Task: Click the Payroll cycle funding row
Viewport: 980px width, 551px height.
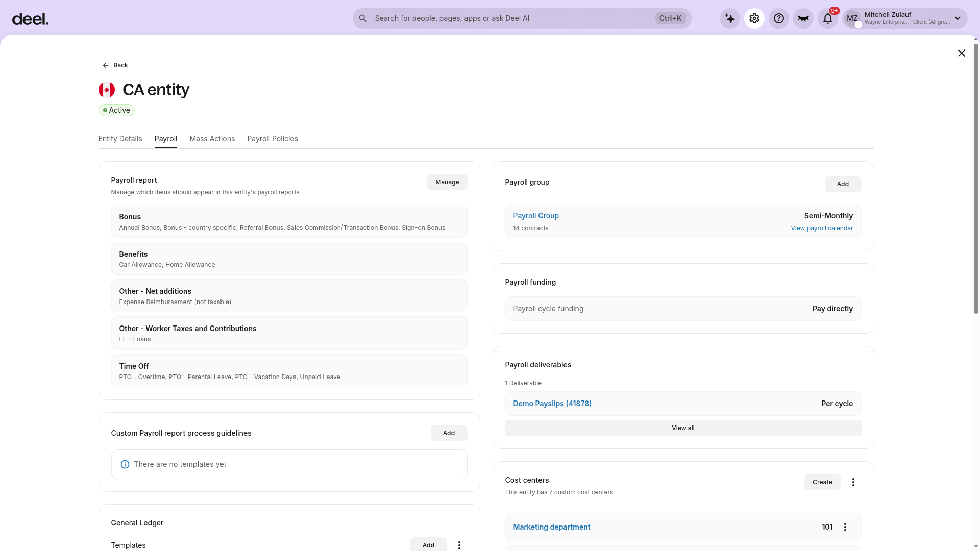Action: click(683, 309)
